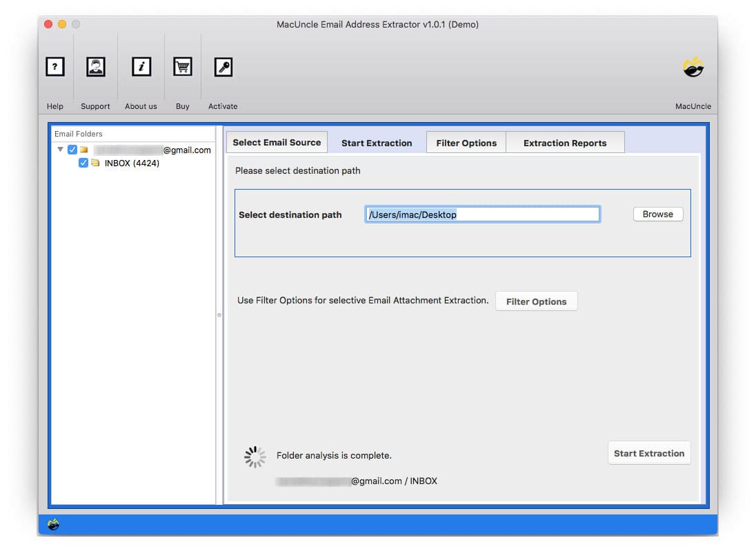Click the folder icon beside the gmail account
This screenshot has width=756, height=551.
coord(84,149)
